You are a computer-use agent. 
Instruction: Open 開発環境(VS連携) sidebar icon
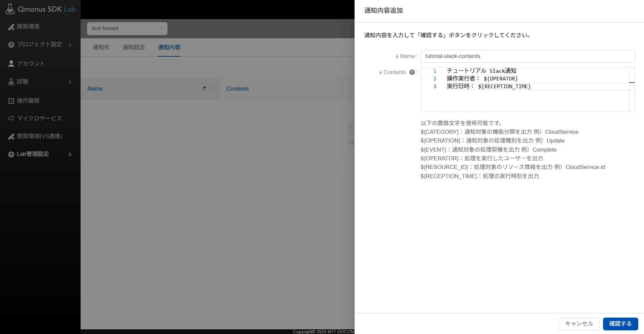11,136
